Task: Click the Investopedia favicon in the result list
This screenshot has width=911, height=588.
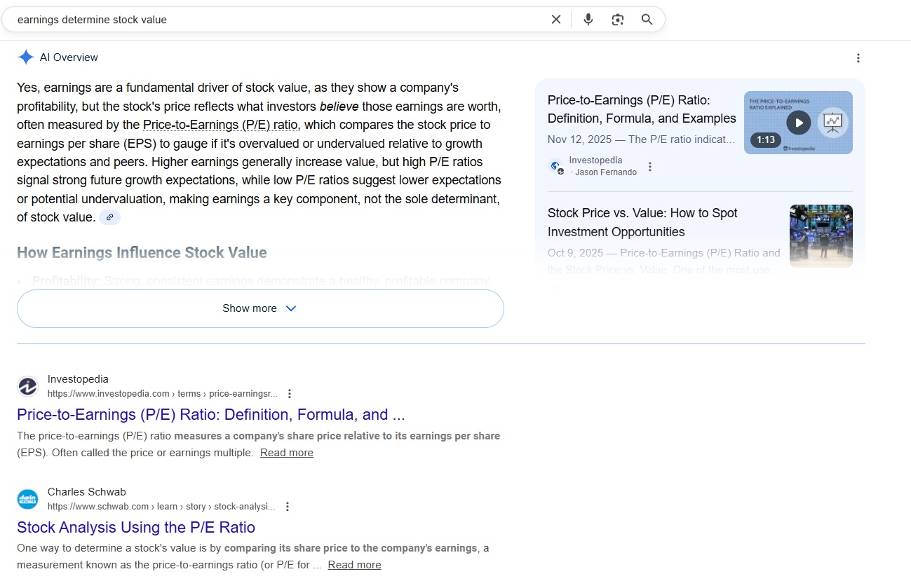Action: click(27, 386)
